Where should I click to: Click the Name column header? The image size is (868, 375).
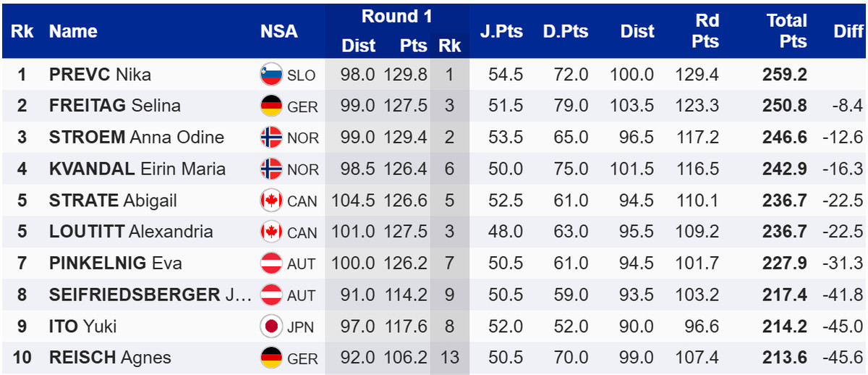pos(73,31)
